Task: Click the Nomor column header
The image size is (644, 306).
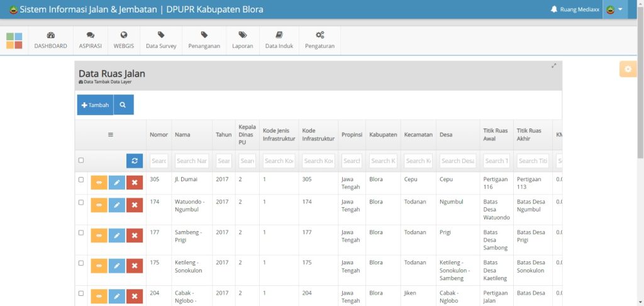Action: coord(159,135)
